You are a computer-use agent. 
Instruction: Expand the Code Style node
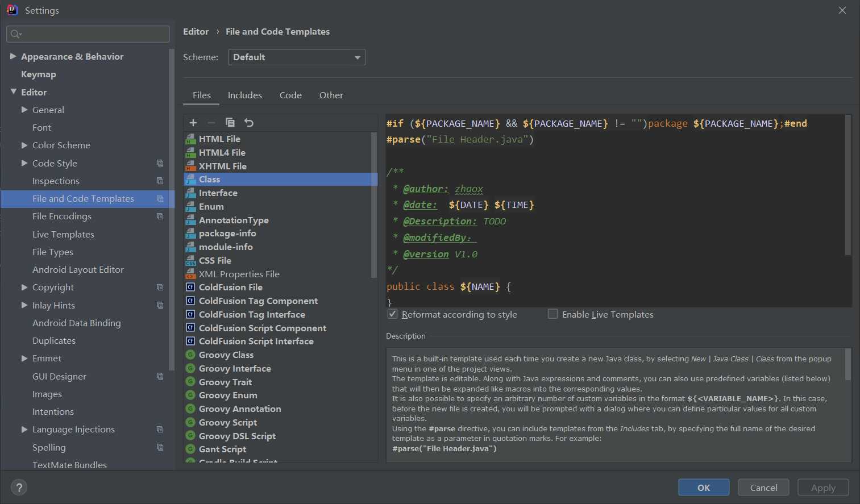(24, 163)
